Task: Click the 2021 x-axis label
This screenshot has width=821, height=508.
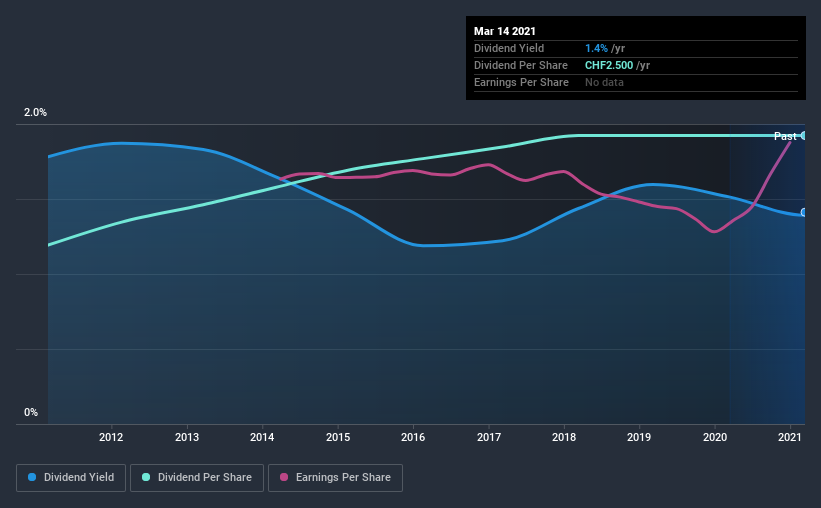Action: tap(790, 437)
